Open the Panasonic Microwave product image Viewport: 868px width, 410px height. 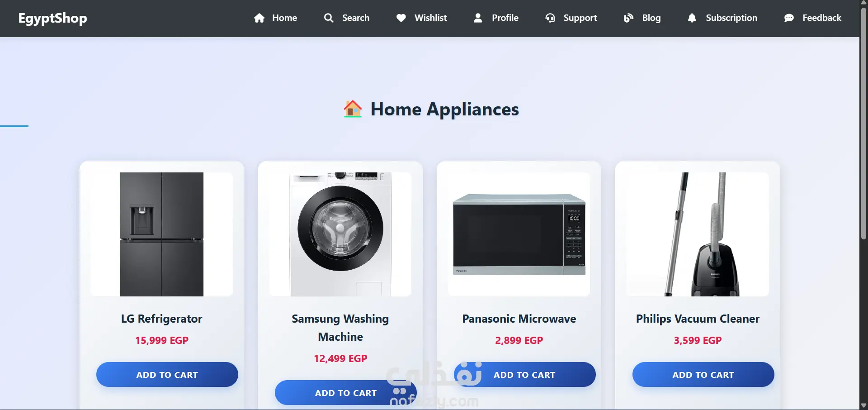tap(519, 234)
